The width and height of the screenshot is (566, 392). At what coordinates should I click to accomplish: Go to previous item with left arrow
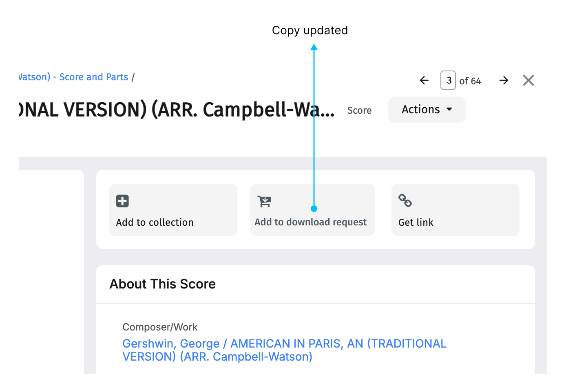(424, 80)
